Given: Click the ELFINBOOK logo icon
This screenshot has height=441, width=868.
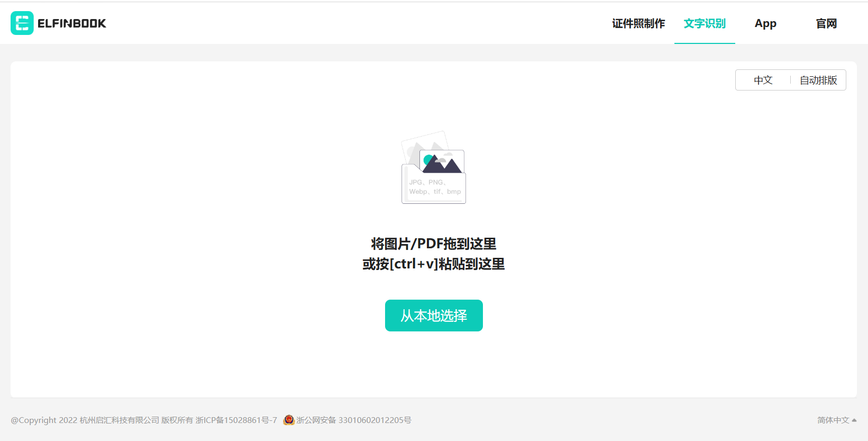Looking at the screenshot, I should pos(22,23).
